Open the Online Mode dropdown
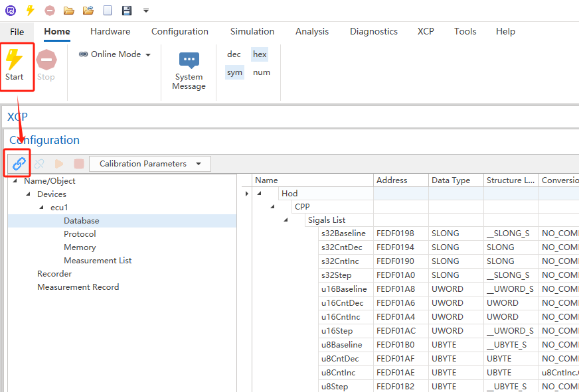Image resolution: width=579 pixels, height=392 pixels. [x=147, y=54]
